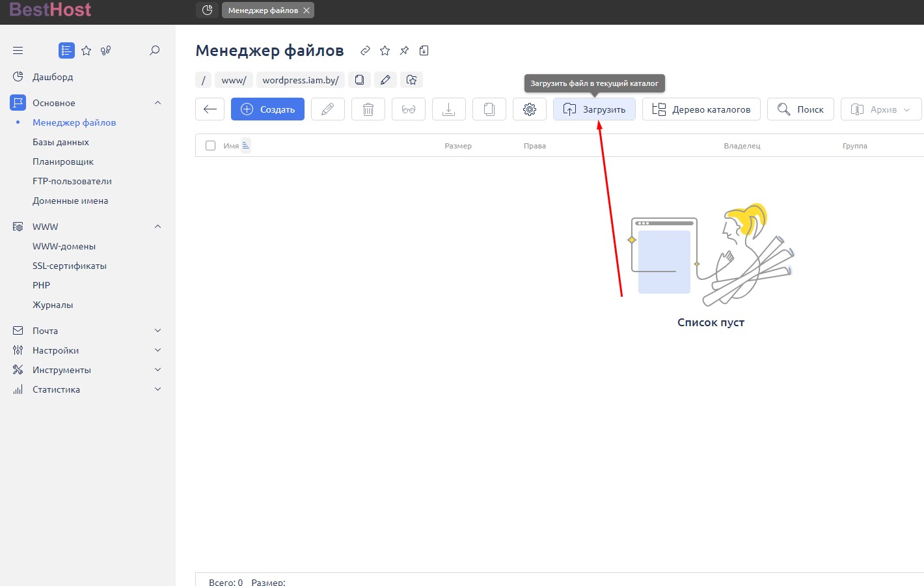Screen dimensions: 924x586
Task: Collapse the WWW section
Action: coord(157,227)
